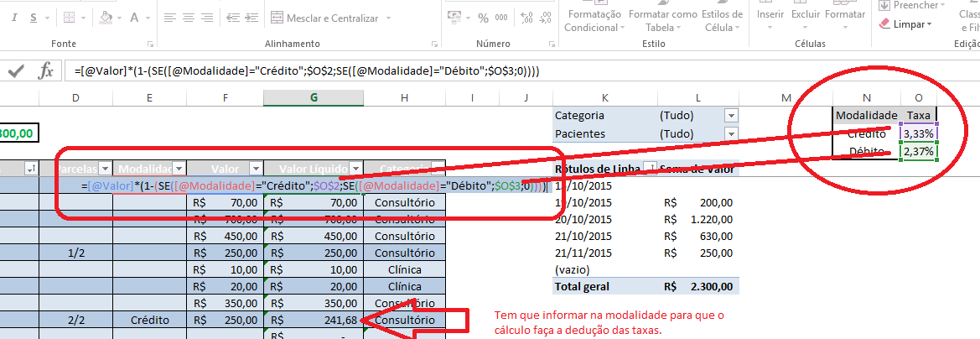Viewport: 980px width, 339px height.
Task: Apply the fill color bucket
Action: pyautogui.click(x=106, y=18)
